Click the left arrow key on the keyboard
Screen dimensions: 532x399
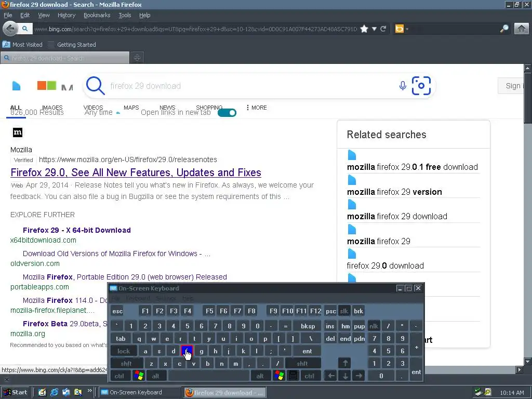pyautogui.click(x=331, y=376)
